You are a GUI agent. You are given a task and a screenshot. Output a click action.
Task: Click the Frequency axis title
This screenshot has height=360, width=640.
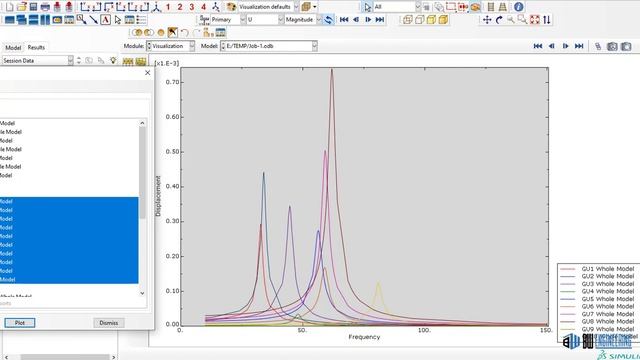364,337
